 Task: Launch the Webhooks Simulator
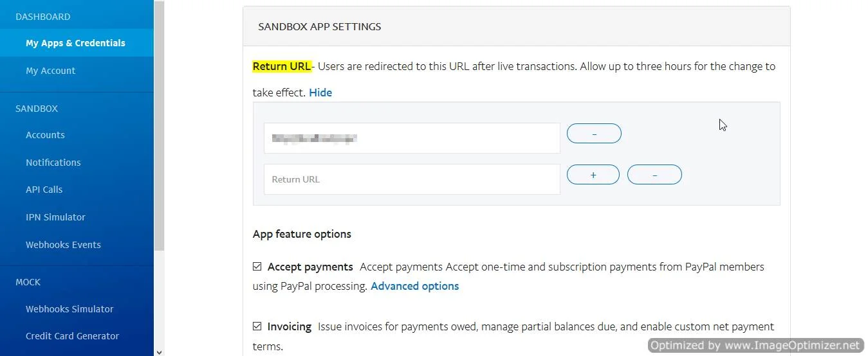(69, 309)
